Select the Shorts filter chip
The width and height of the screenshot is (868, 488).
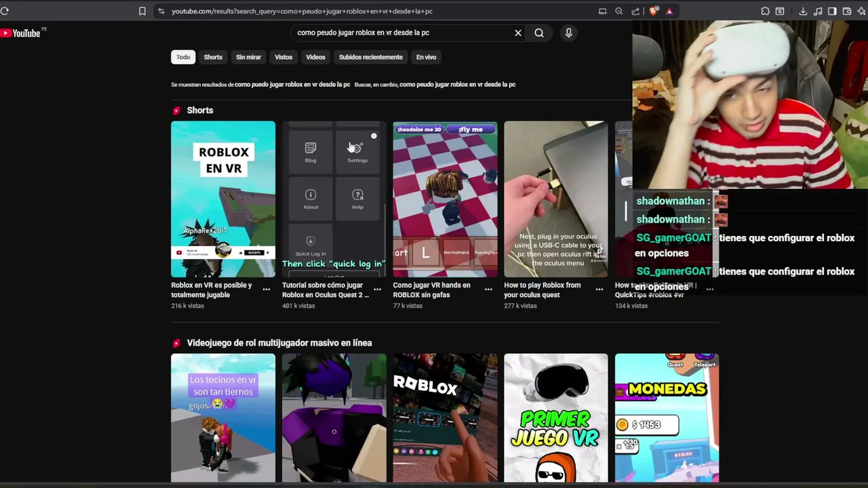pos(213,57)
